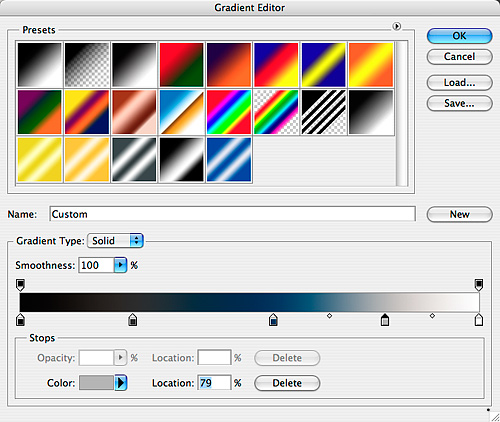Select the left opacity stop above gradient bar
The height and width of the screenshot is (422, 500).
point(20,285)
